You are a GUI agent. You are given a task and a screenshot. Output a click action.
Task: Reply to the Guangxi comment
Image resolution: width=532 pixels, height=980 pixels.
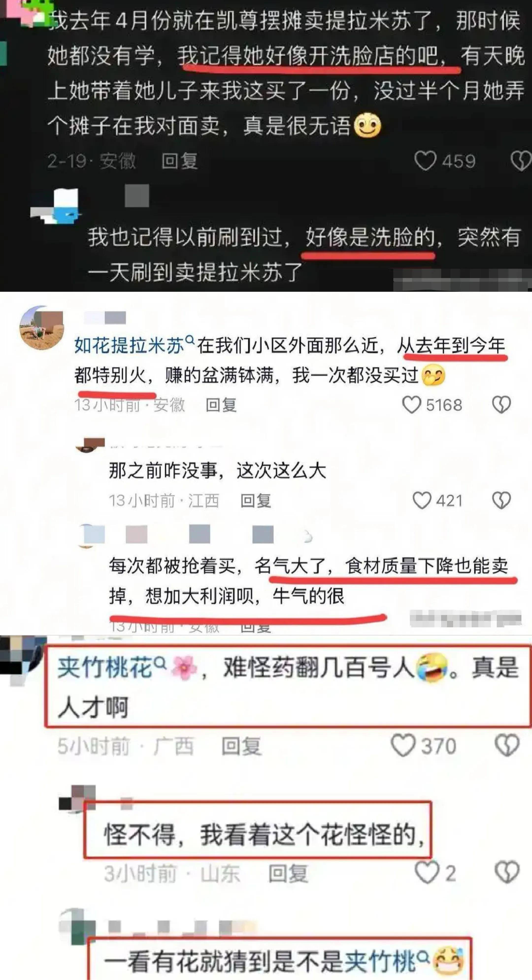tap(241, 746)
